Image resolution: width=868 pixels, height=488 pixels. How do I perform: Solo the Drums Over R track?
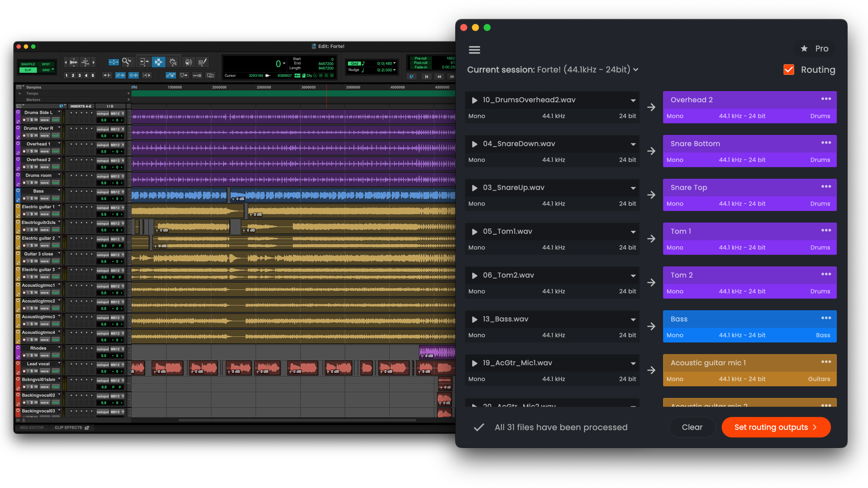pos(32,136)
